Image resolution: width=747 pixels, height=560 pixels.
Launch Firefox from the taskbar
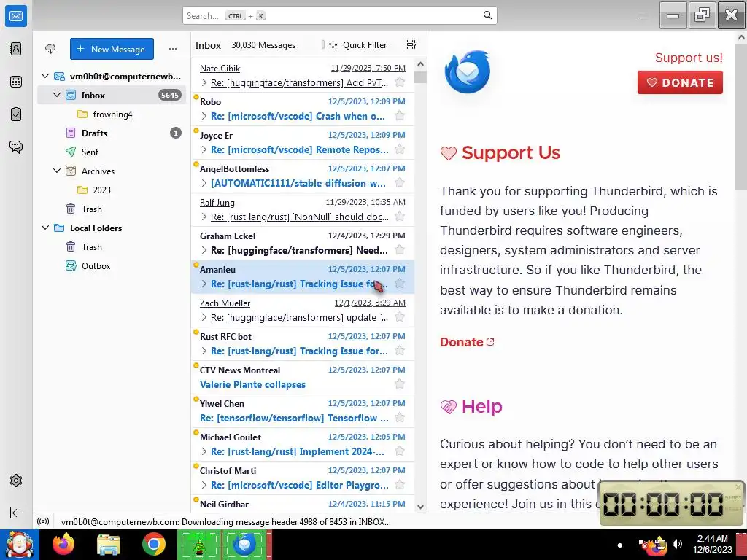click(63, 545)
